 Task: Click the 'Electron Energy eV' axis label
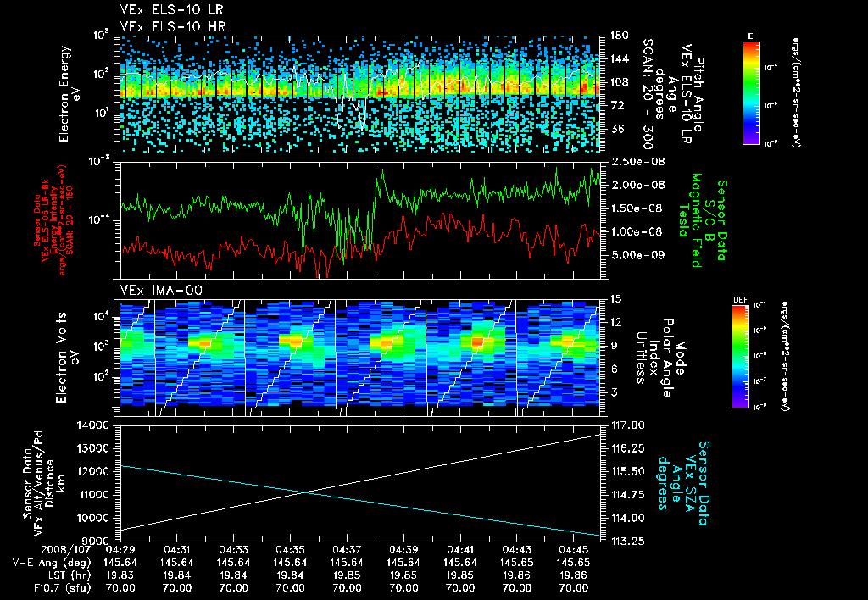pyautogui.click(x=70, y=94)
